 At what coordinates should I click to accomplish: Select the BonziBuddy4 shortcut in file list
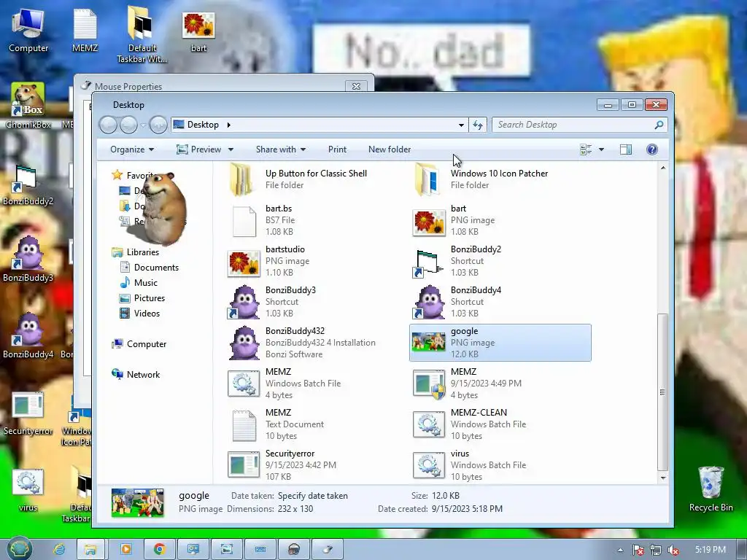click(500, 302)
